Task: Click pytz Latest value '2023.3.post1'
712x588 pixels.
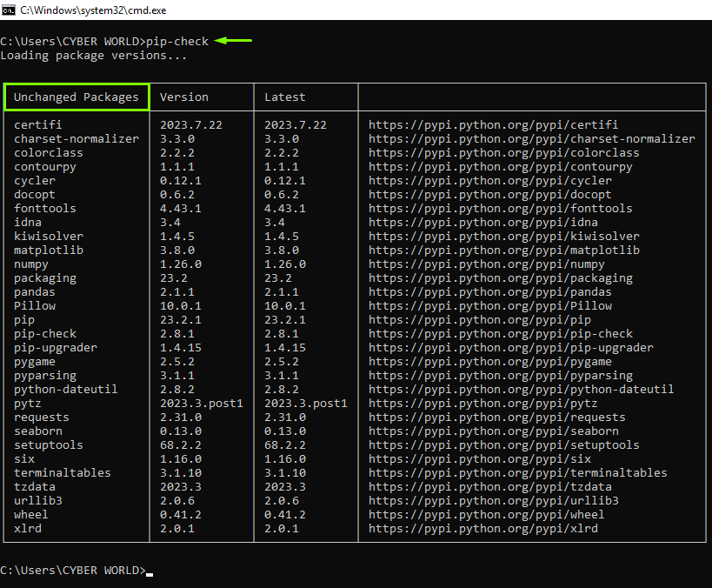Action: click(306, 404)
